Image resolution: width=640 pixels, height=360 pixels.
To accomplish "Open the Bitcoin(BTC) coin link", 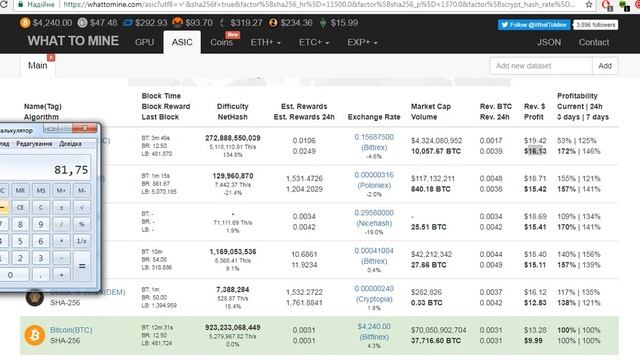I will [71, 330].
